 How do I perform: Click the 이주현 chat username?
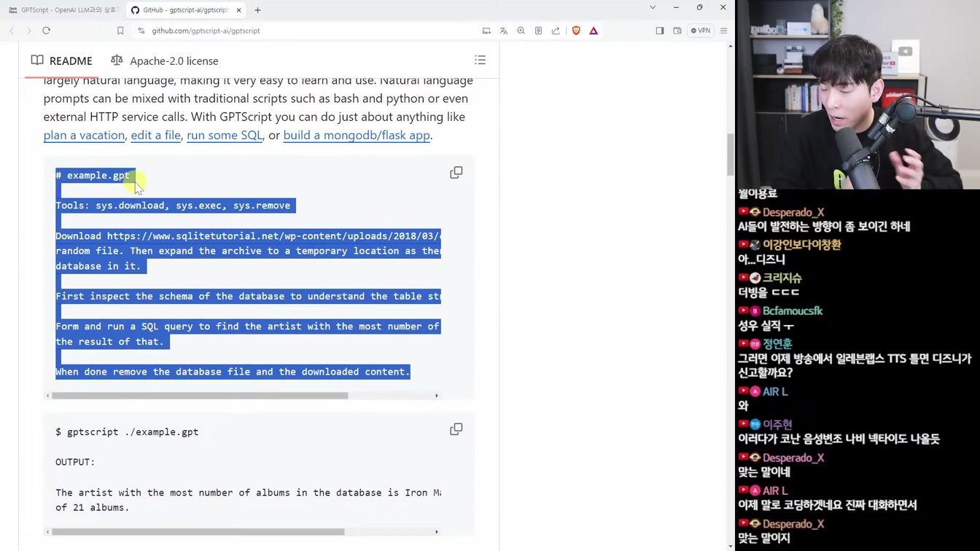click(777, 424)
